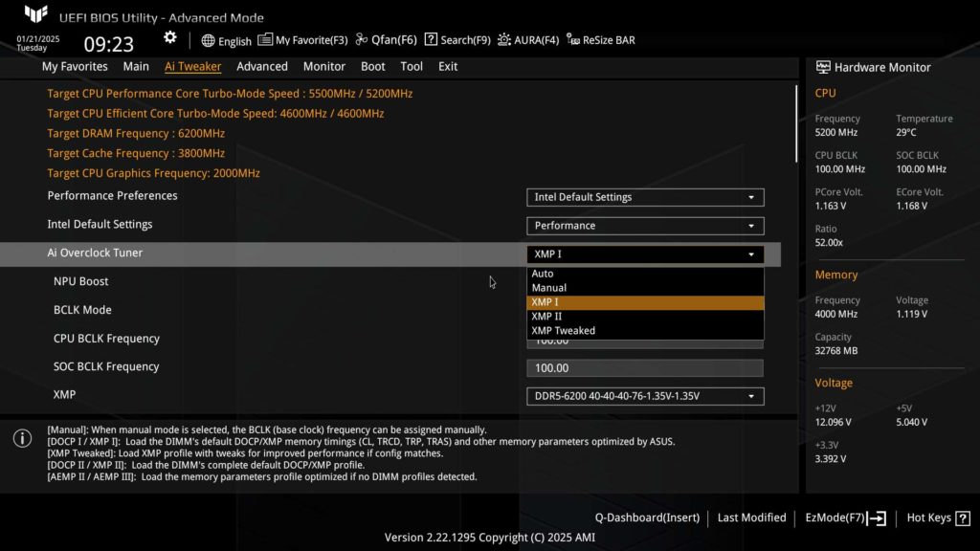Open the Boot tab
Screen dimensions: 980x551
372,66
